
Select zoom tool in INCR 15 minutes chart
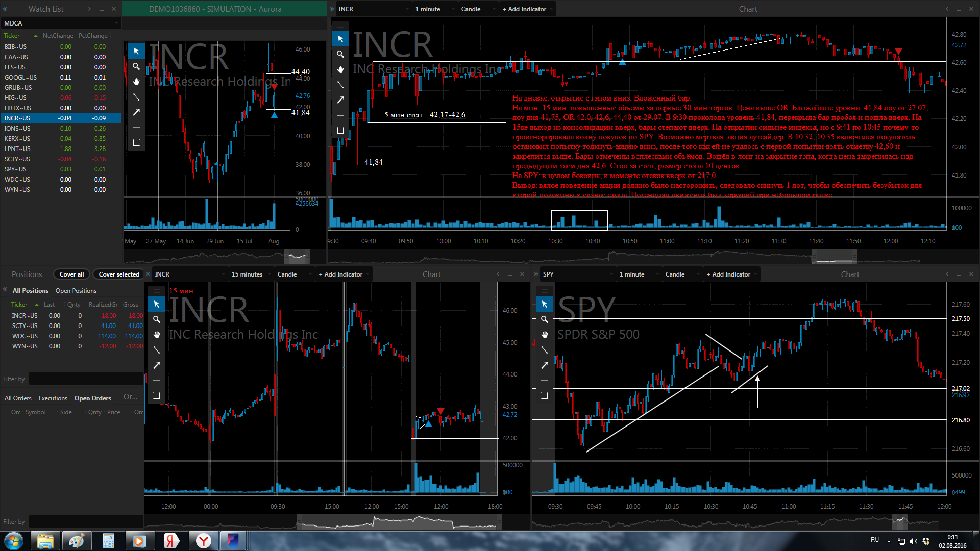[x=157, y=319]
